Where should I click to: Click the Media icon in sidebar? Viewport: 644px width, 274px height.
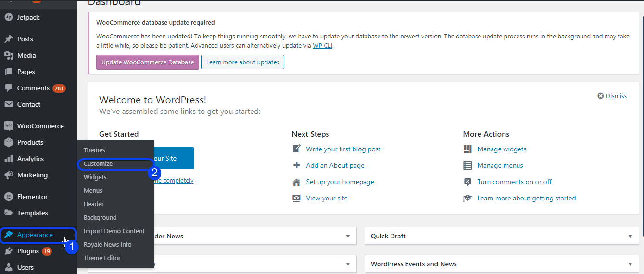(x=8, y=55)
